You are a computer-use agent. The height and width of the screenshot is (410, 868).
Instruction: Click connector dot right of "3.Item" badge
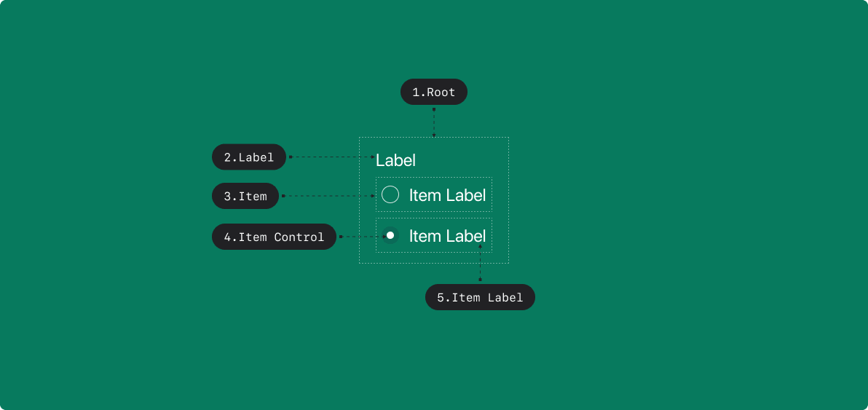click(283, 196)
